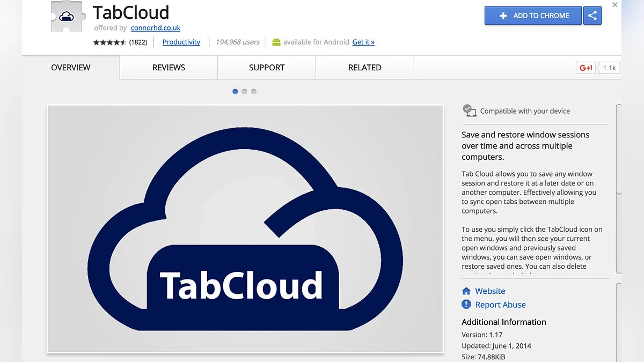
Task: Open the extension Website link
Action: [x=490, y=291]
